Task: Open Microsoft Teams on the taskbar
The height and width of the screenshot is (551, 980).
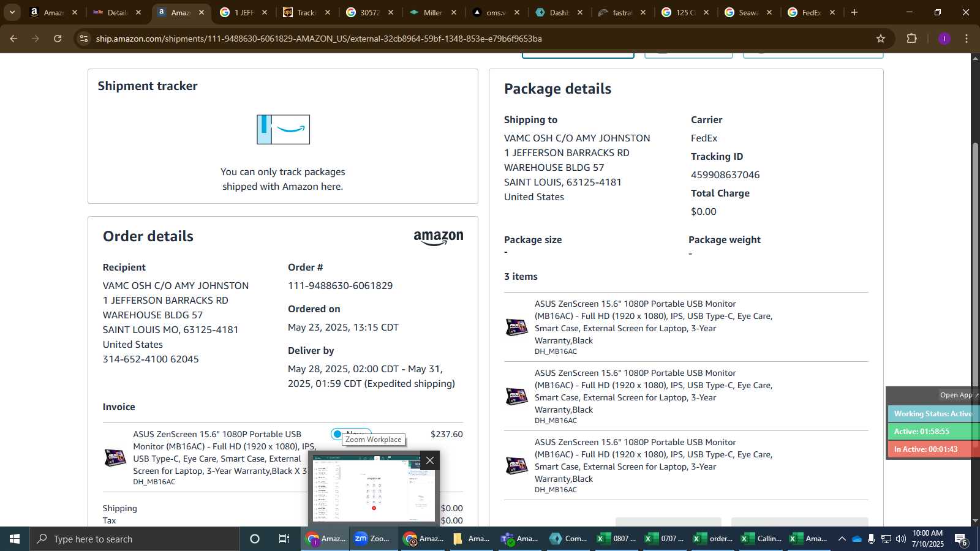Action: tap(519, 539)
